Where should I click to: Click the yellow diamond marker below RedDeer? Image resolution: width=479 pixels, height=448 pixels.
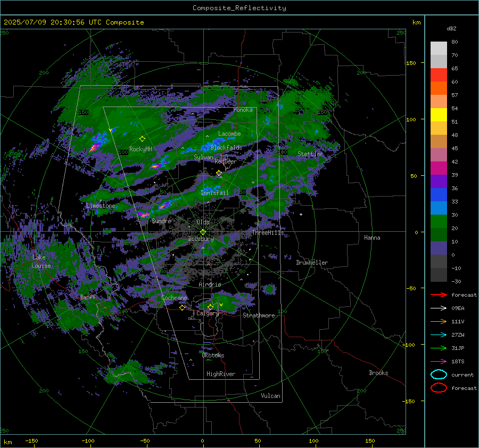coord(219,173)
